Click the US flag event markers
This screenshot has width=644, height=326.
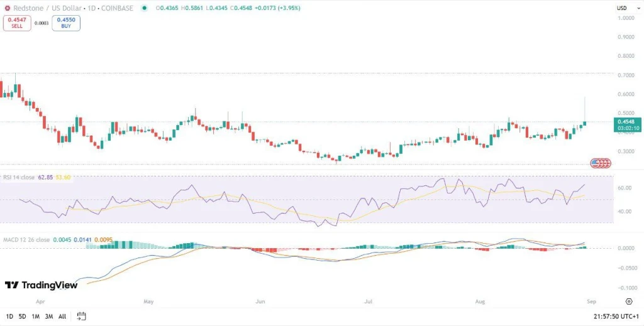pos(601,163)
